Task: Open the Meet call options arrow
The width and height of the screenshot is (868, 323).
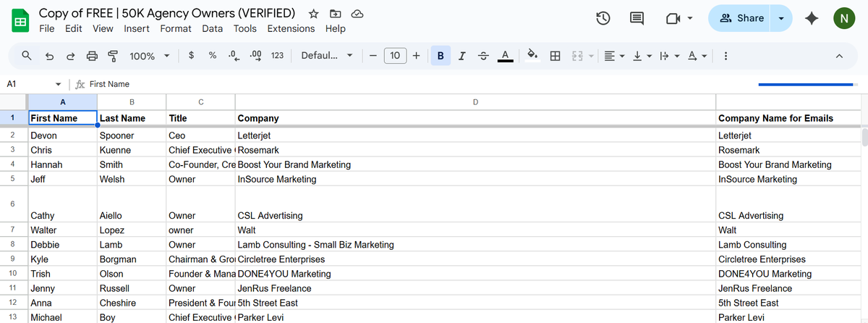Action: click(690, 19)
